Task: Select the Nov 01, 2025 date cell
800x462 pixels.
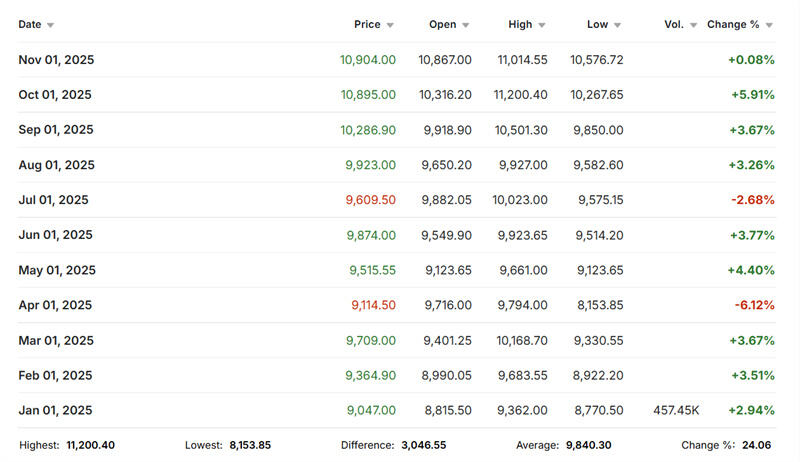Action: (56, 60)
